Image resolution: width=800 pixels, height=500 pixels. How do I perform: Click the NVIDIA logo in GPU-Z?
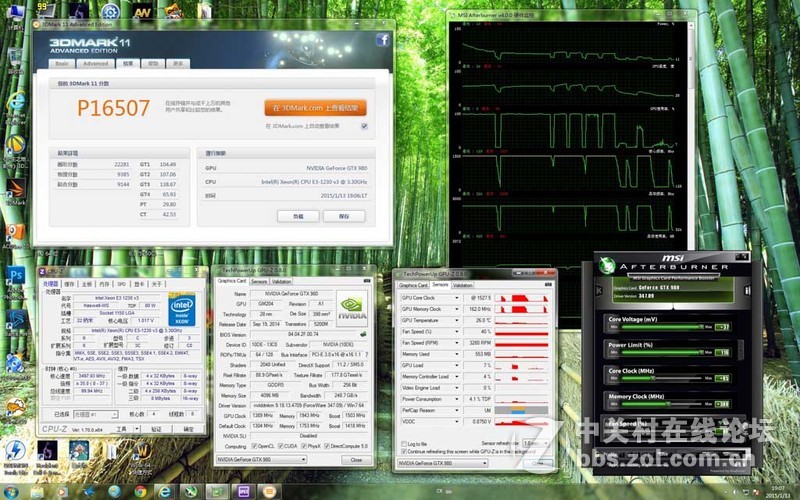352,309
